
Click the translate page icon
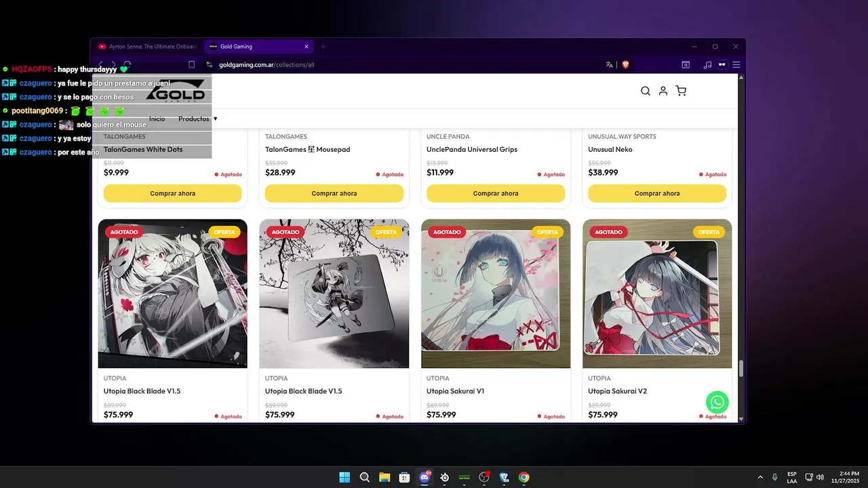click(x=609, y=65)
